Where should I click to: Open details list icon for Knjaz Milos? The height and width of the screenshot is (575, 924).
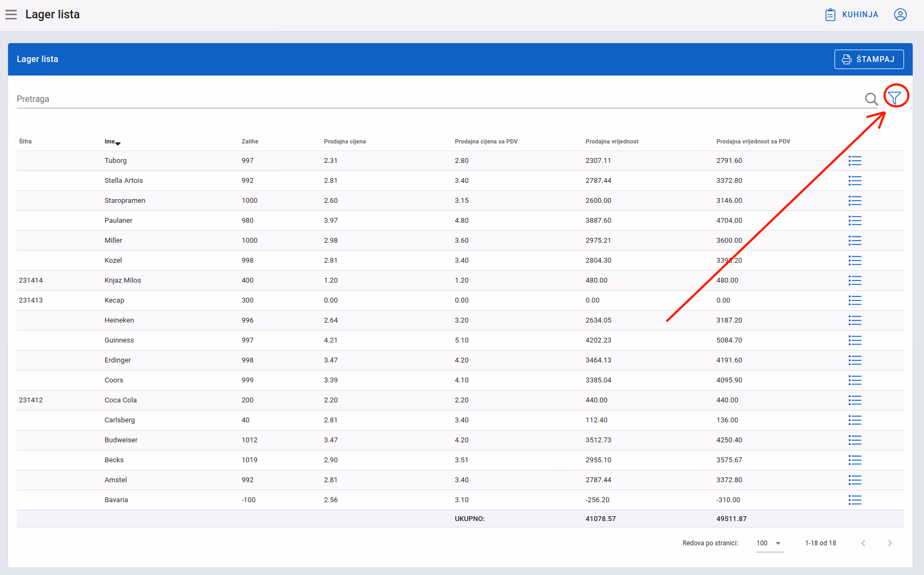(x=855, y=280)
